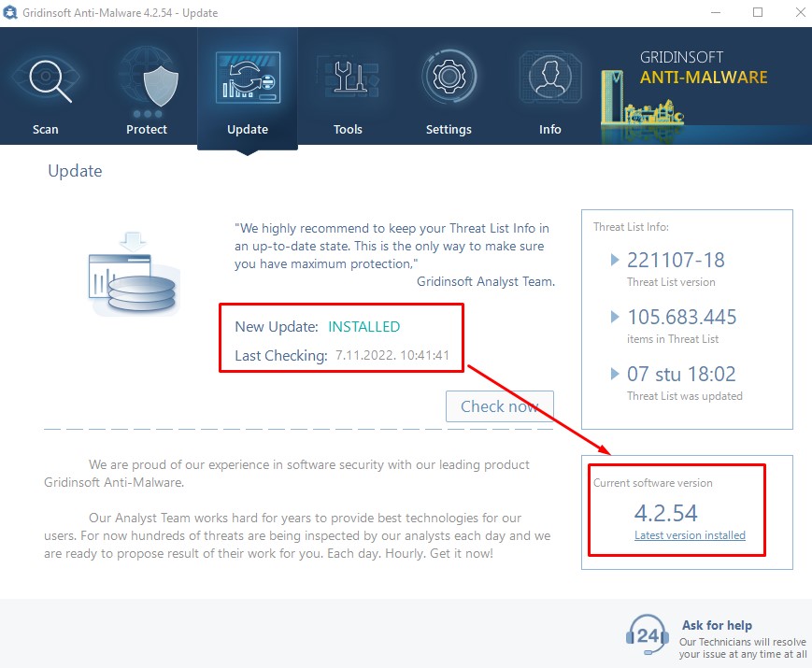Screen dimensions: 812x668
Task: Click the 07 stu 18:02 update time
Action: click(x=681, y=374)
